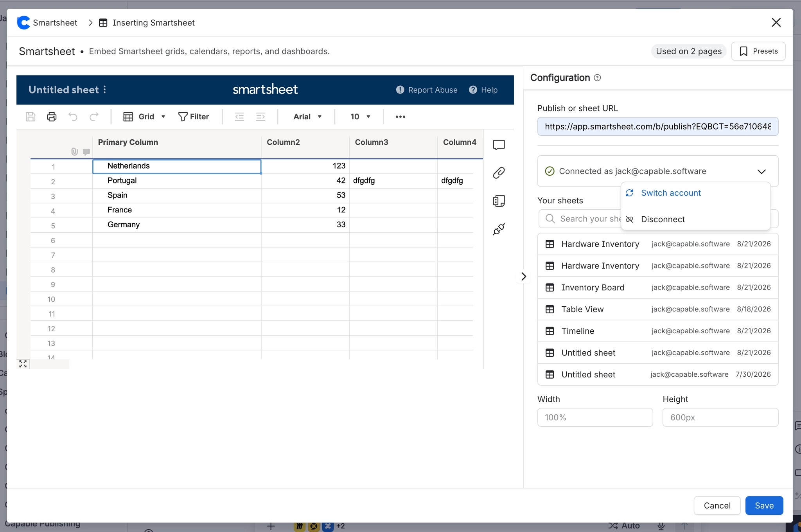The width and height of the screenshot is (801, 532).
Task: Click the France cell
Action: [x=177, y=210]
